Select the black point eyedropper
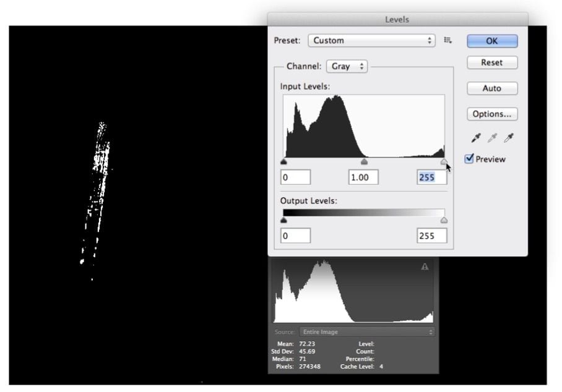The image size is (562, 392). [x=476, y=138]
